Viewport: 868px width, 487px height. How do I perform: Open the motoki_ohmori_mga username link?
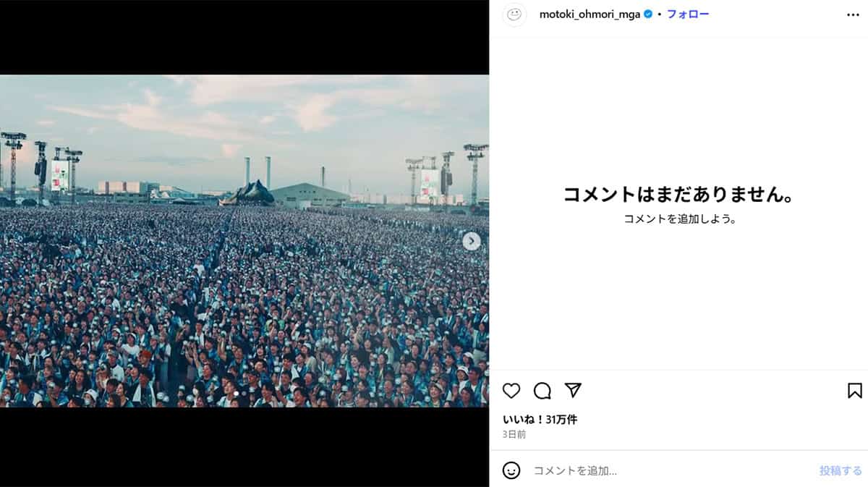(590, 14)
